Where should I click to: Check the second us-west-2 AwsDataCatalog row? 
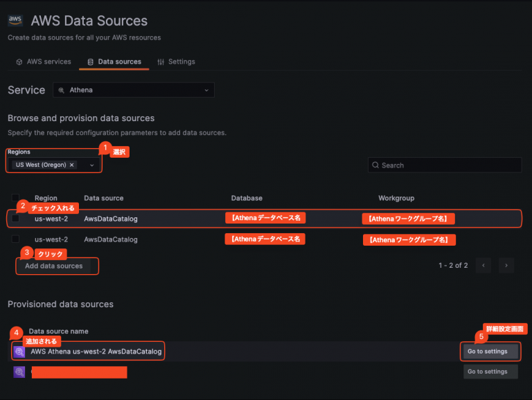pyautogui.click(x=15, y=239)
